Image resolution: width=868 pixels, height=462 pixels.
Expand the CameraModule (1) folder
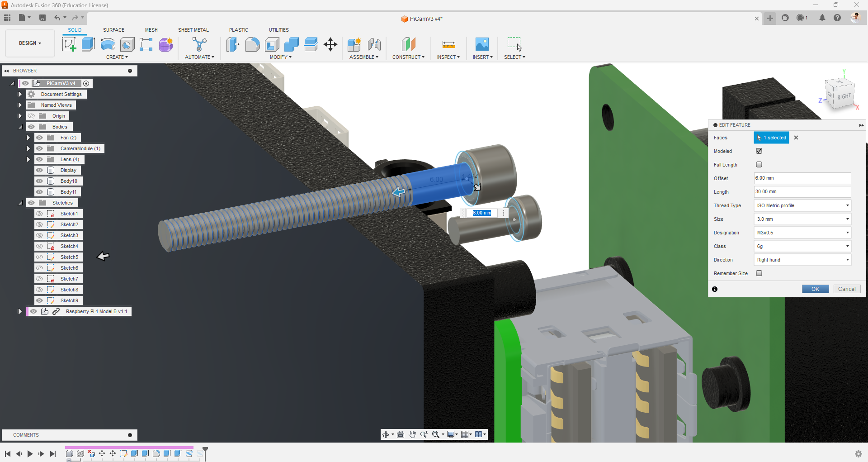click(28, 148)
